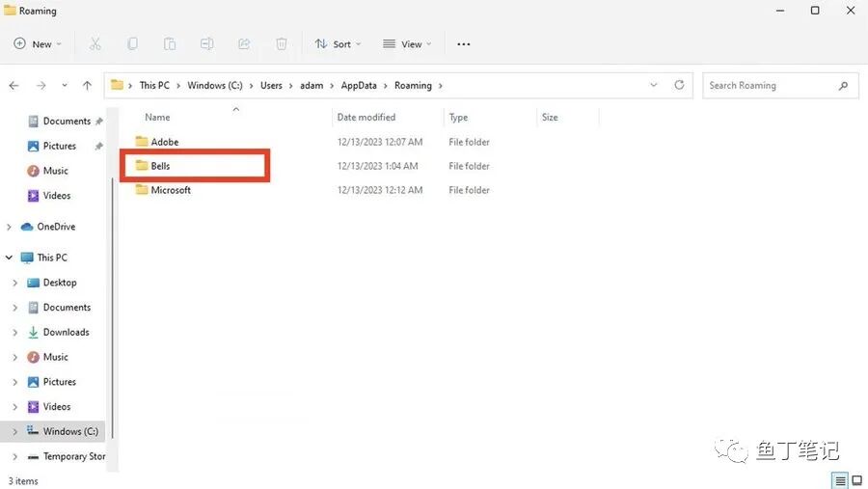
Task: Click the Cut scissors icon
Action: point(95,43)
